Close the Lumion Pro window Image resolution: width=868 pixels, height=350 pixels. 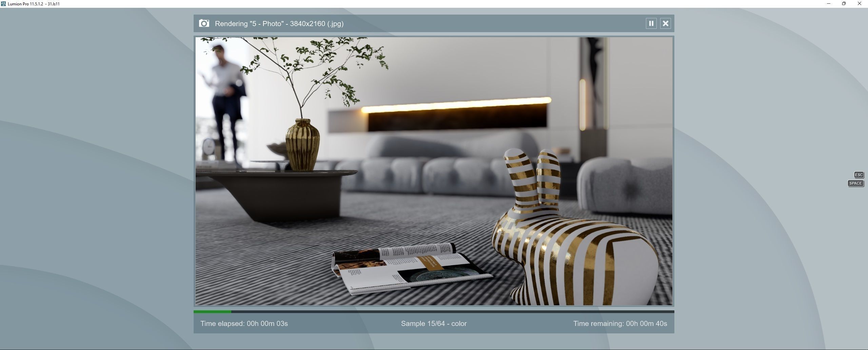click(859, 4)
